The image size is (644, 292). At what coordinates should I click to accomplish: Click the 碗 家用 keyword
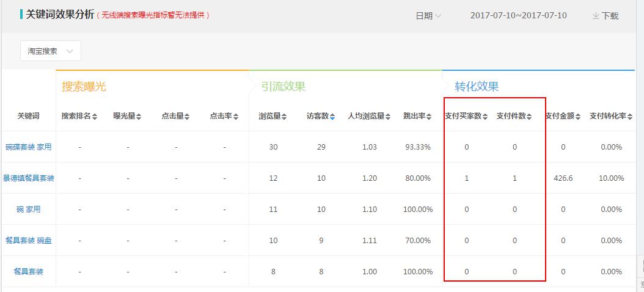click(x=29, y=210)
